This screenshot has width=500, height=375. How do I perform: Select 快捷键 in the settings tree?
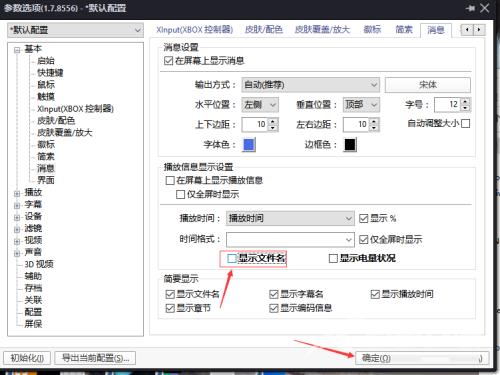tap(50, 73)
